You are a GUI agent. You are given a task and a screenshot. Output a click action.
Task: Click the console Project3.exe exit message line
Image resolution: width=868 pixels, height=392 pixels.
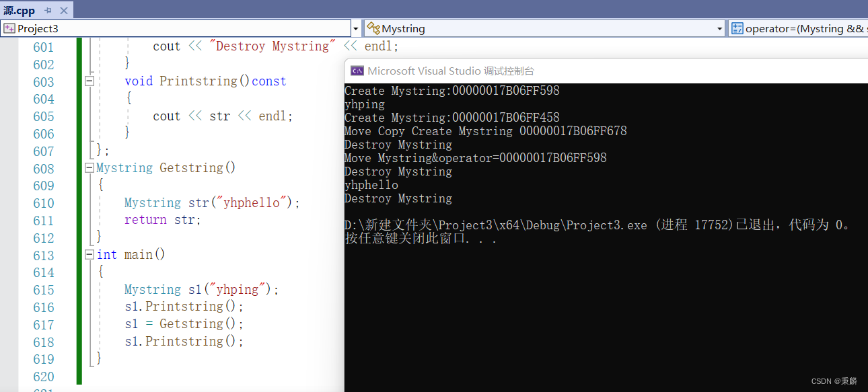click(x=598, y=225)
